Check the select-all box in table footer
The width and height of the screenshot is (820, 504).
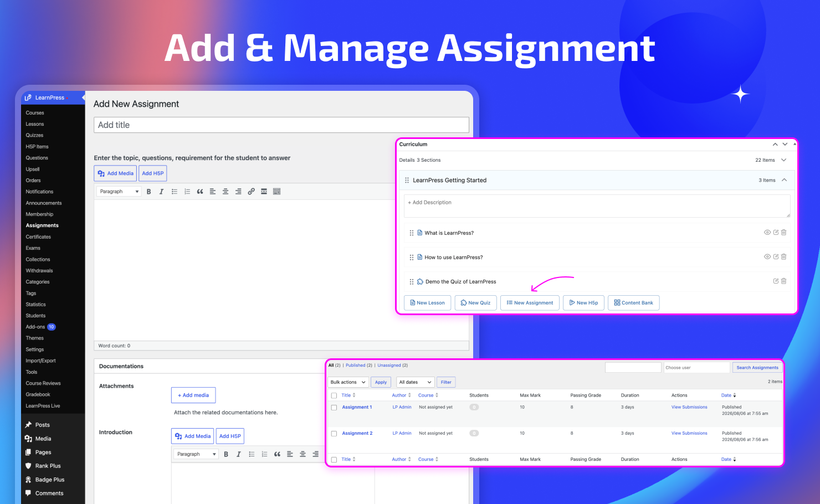tap(334, 460)
